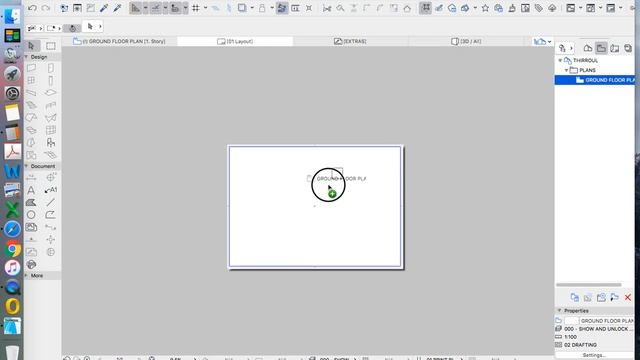640x360 pixels.
Task: Select the Label tool marked A1
Action: coord(51,190)
